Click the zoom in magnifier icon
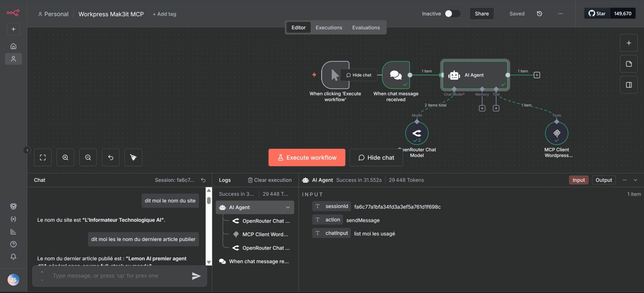 65,158
